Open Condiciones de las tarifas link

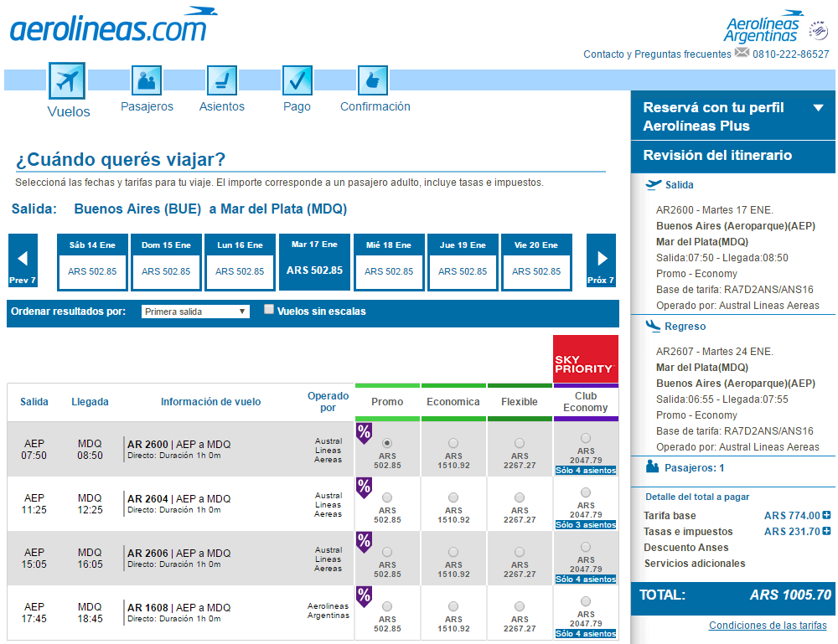pos(768,626)
